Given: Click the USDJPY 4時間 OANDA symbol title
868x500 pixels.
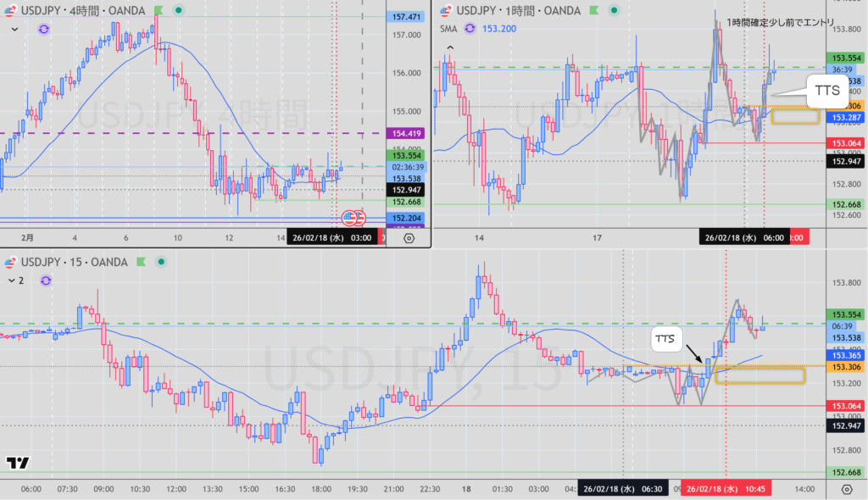Looking at the screenshot, I should [76, 9].
